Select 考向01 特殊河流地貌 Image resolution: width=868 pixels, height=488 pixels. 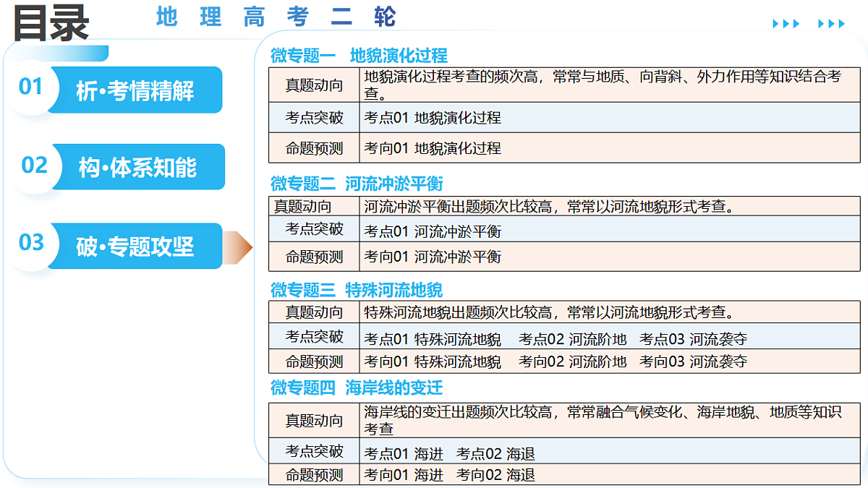(x=433, y=361)
